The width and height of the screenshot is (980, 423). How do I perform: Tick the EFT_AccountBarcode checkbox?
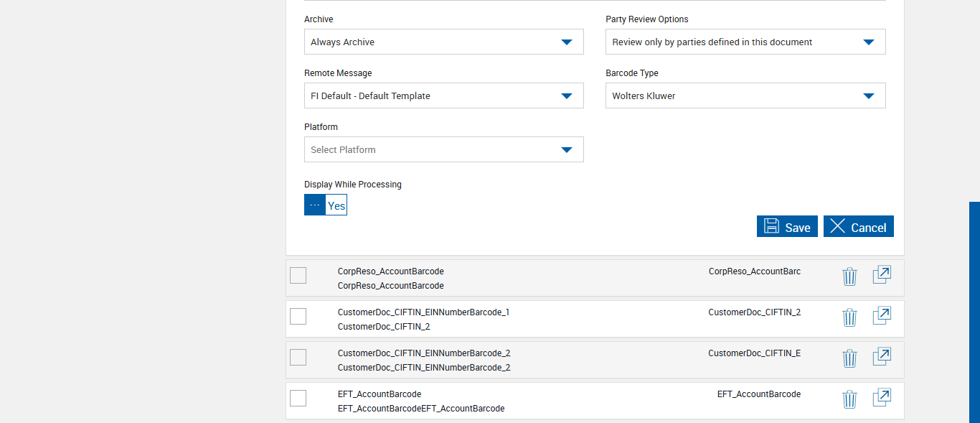point(298,398)
